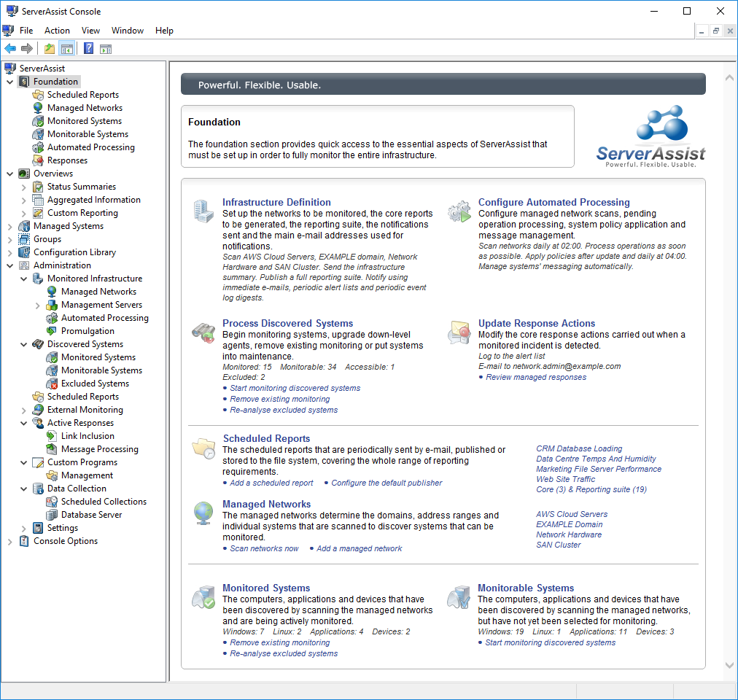Collapse the Active Responses tree node

(23, 423)
